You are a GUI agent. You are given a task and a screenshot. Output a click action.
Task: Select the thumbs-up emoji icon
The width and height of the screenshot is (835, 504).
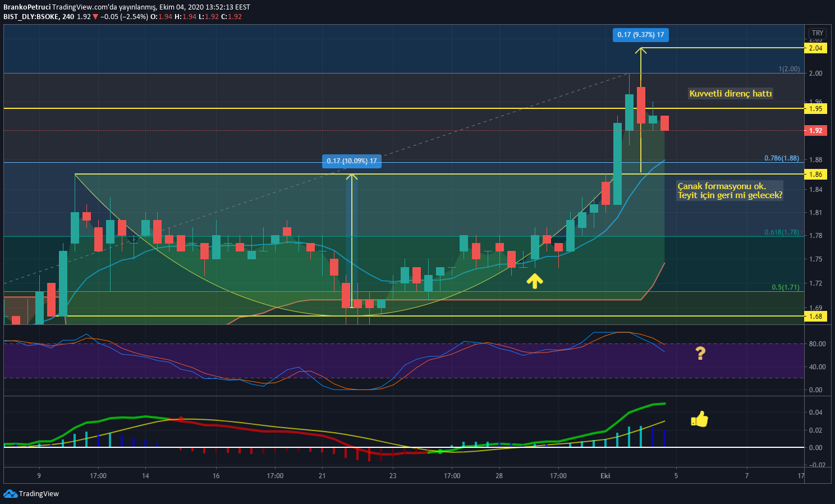coord(700,419)
